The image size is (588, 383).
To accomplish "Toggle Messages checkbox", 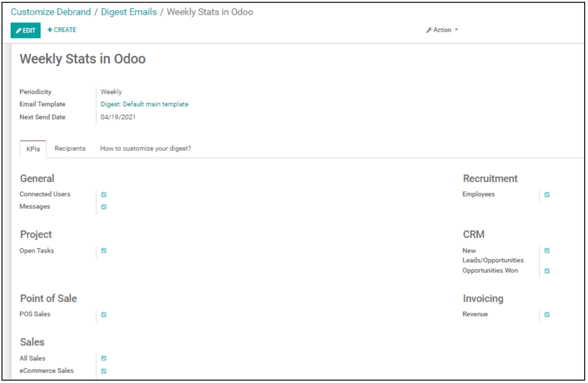I will pos(104,207).
